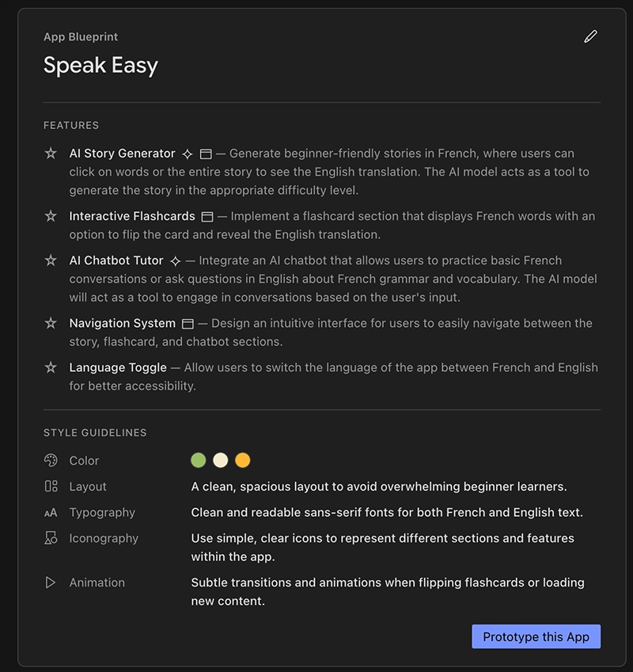This screenshot has width=633, height=672.
Task: Select the Iconography flag icon
Action: (50, 538)
